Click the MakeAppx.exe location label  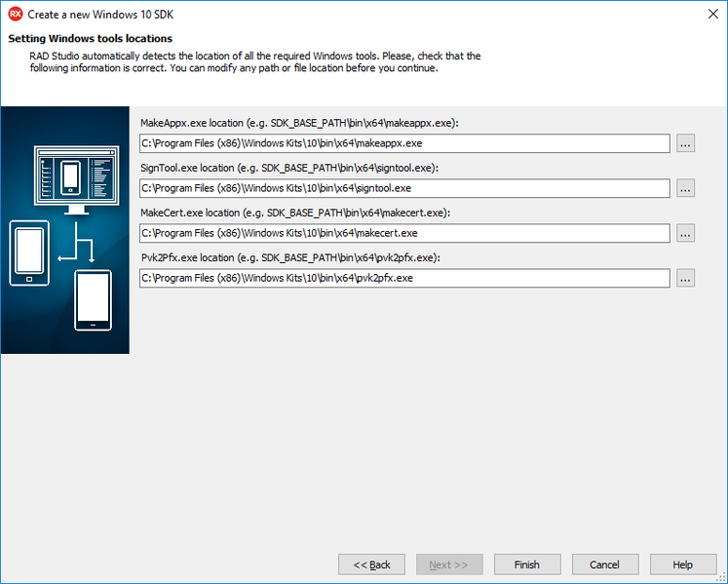point(299,123)
